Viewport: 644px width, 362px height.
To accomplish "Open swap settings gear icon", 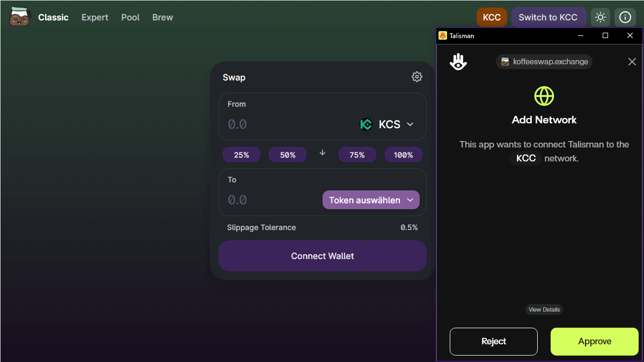I will tap(416, 77).
